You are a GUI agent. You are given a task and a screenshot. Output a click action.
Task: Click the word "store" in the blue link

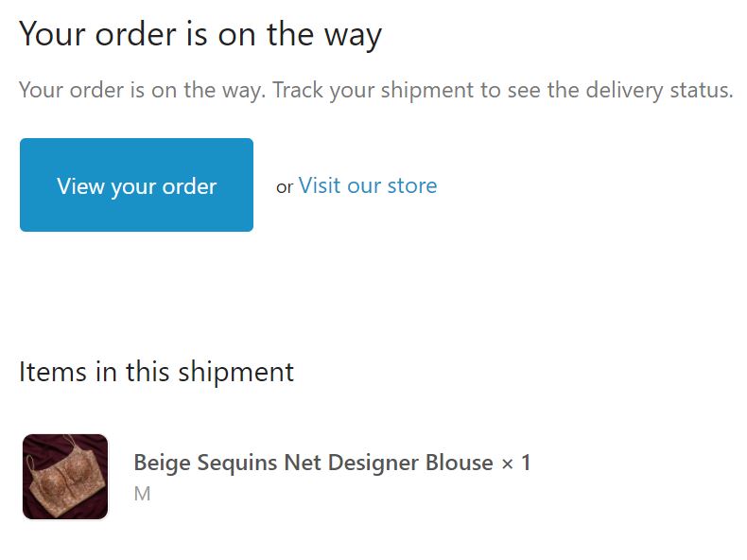point(412,185)
